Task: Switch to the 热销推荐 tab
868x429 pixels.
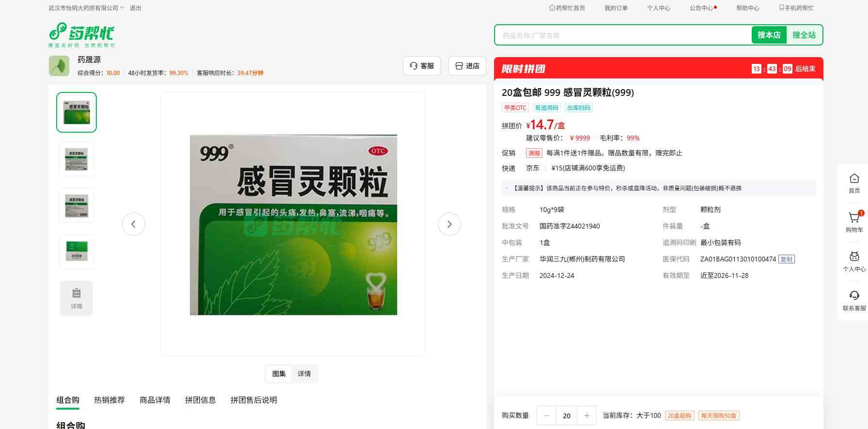Action: coord(109,400)
